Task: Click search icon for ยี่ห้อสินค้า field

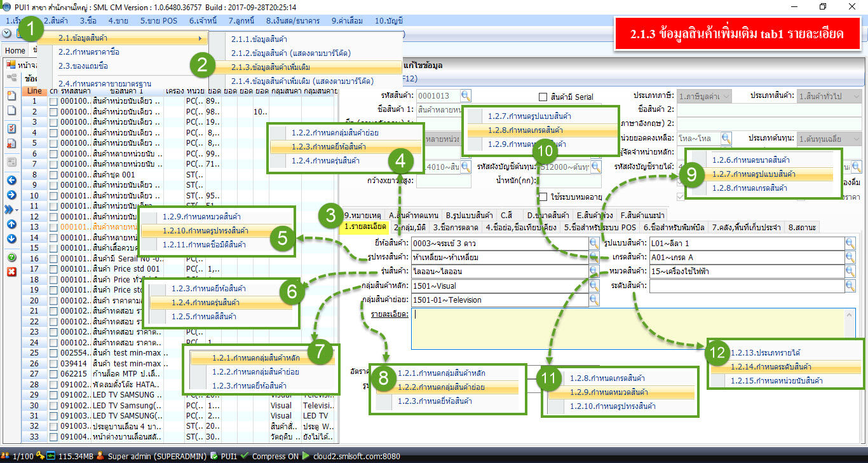Action: (594, 243)
